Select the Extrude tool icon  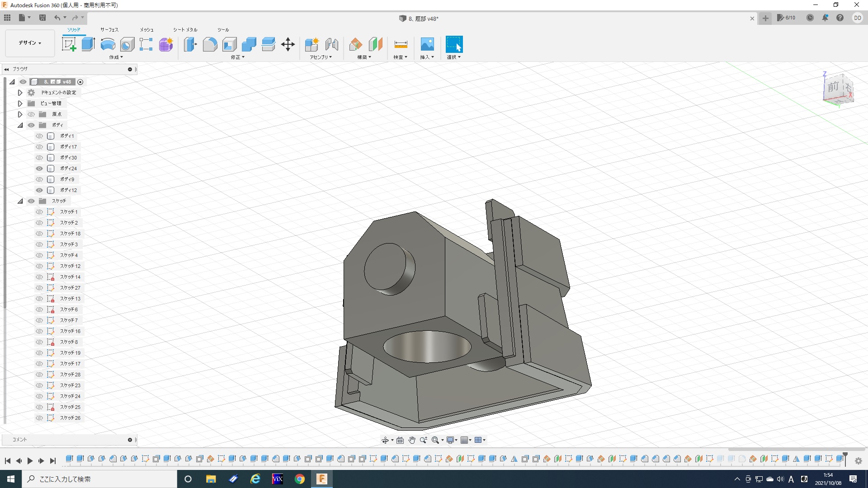tap(88, 44)
